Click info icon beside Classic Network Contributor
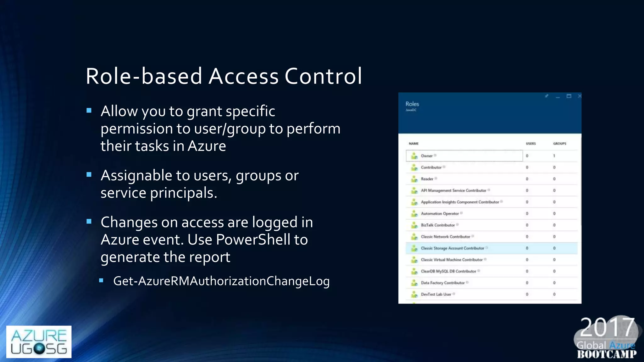 [x=473, y=236]
